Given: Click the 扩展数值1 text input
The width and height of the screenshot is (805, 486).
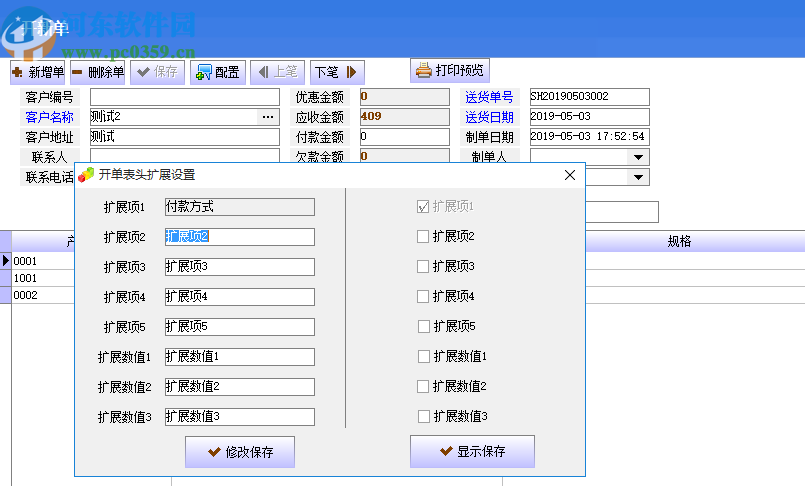Looking at the screenshot, I should coord(240,357).
